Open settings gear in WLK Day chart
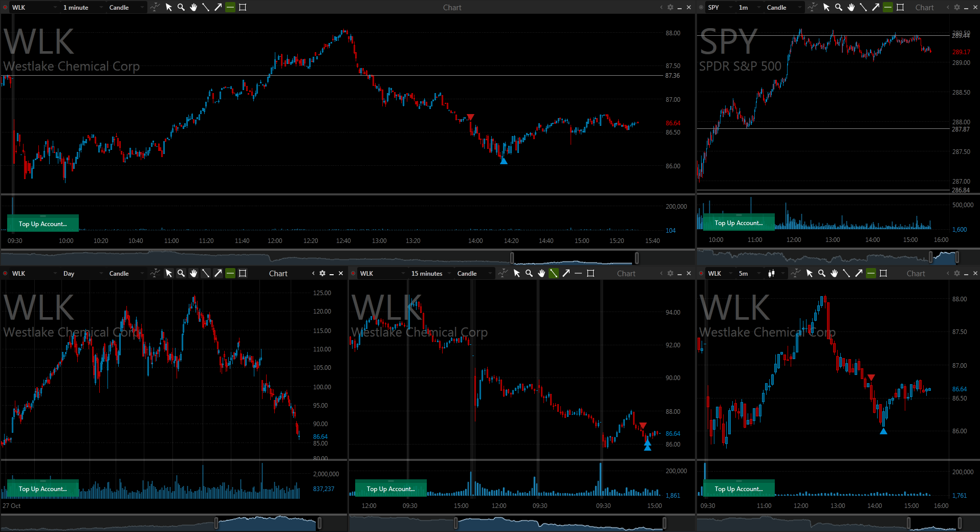The width and height of the screenshot is (980, 532). click(322, 273)
